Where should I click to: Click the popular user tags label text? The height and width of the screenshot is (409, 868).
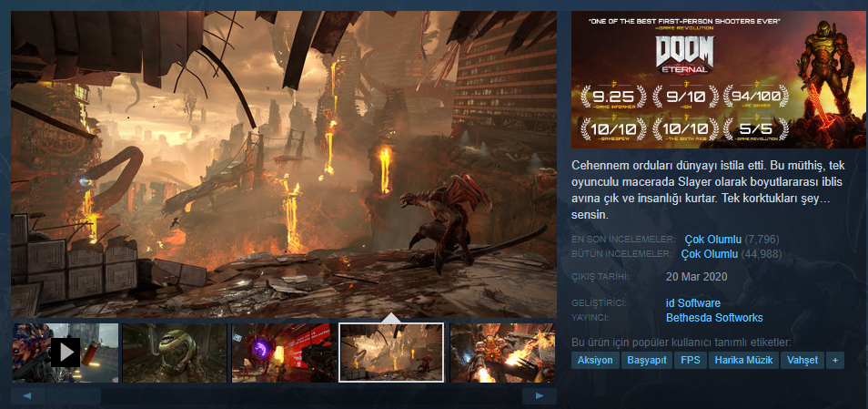point(681,342)
